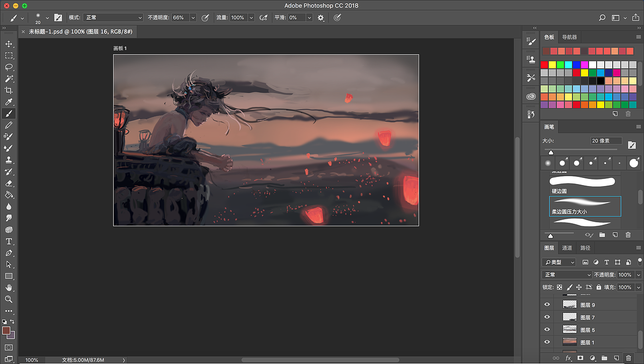Switch to the 路径 tab

click(585, 248)
